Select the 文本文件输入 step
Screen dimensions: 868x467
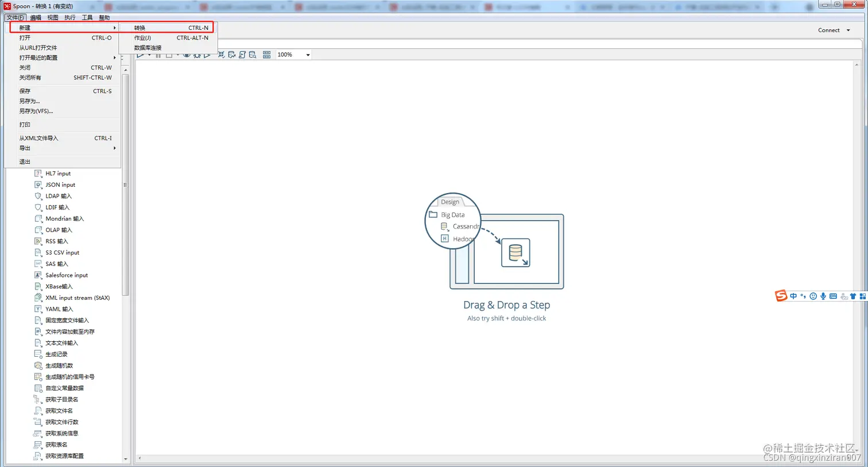tap(62, 343)
